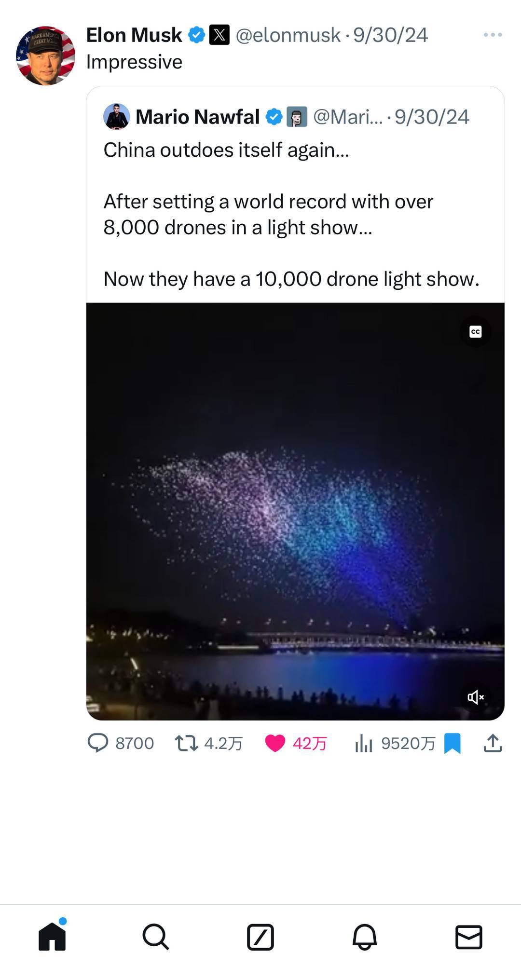This screenshot has width=521, height=980.
Task: Repost this post using retweet icon
Action: click(186, 743)
